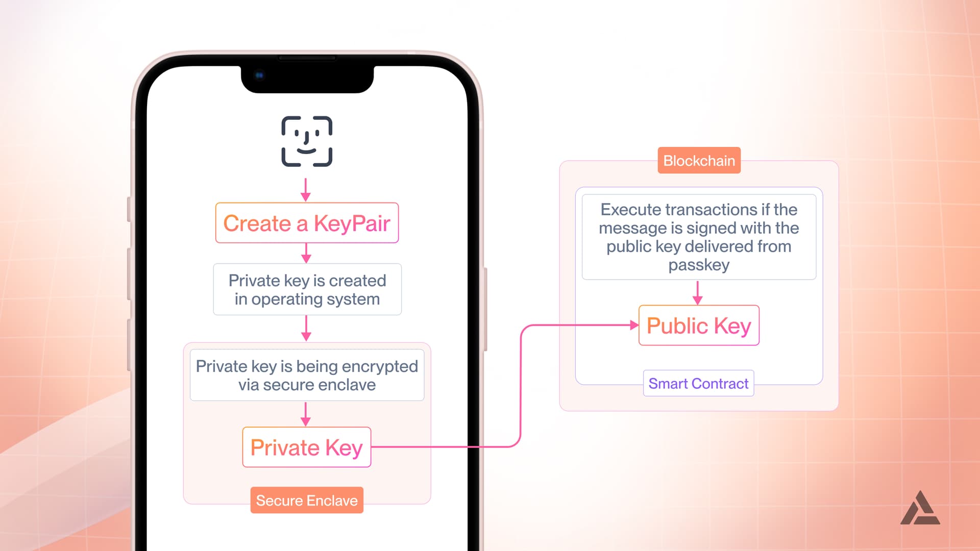Image resolution: width=980 pixels, height=551 pixels.
Task: Expand the KeyPair creation flow
Action: pos(306,223)
